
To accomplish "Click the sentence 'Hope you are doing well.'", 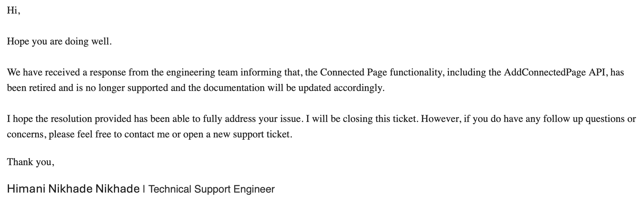I will click(x=59, y=41).
